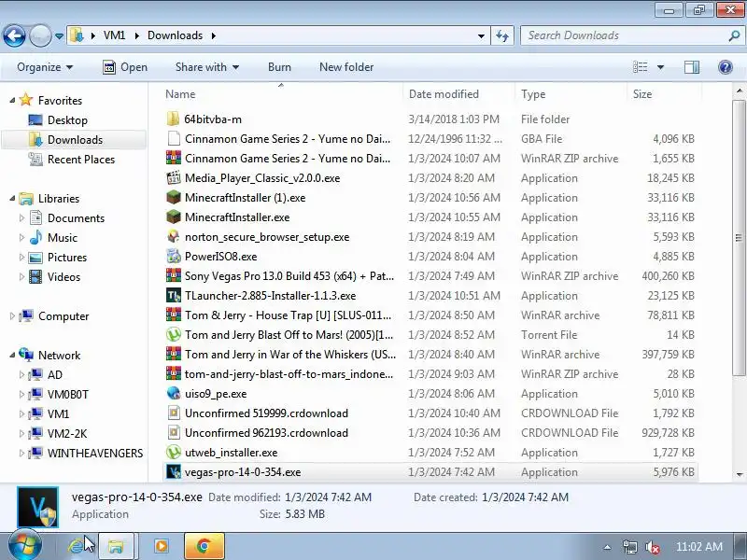Click the utweb_installer.exe icon

click(x=174, y=453)
